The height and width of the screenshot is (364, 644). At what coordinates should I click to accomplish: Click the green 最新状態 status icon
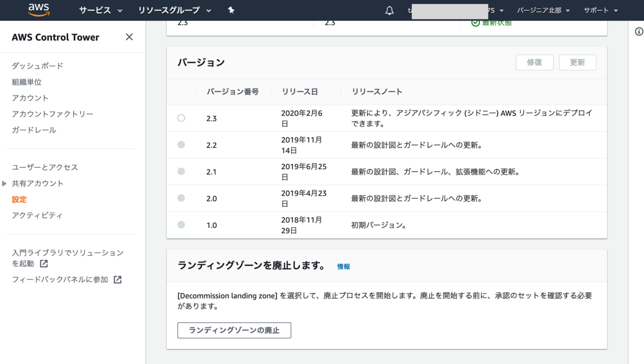tap(475, 23)
